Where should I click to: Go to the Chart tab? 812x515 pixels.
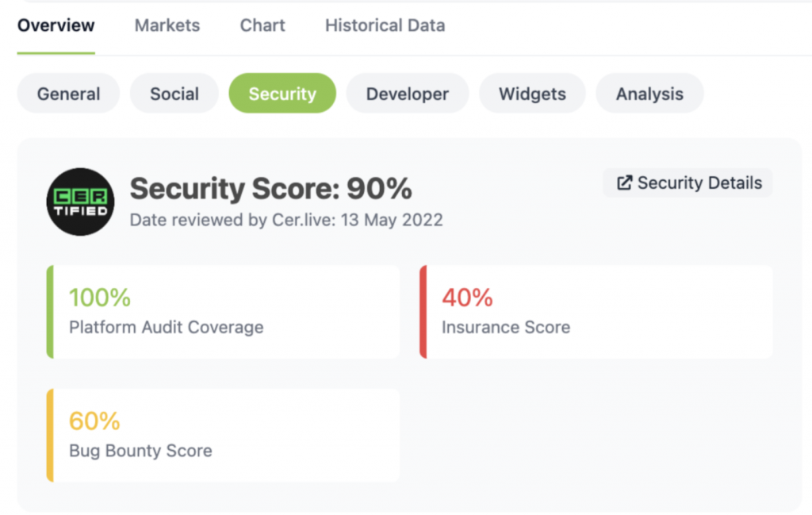(x=262, y=25)
